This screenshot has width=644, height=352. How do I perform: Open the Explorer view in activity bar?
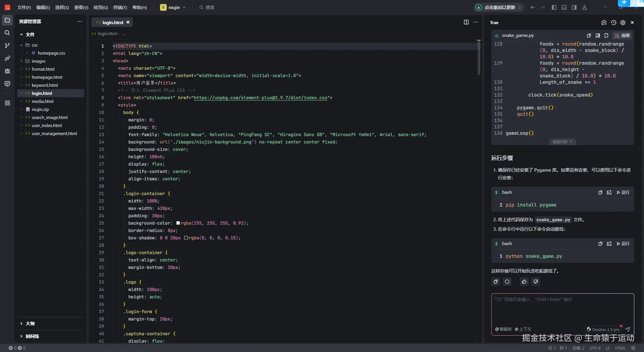(x=7, y=20)
